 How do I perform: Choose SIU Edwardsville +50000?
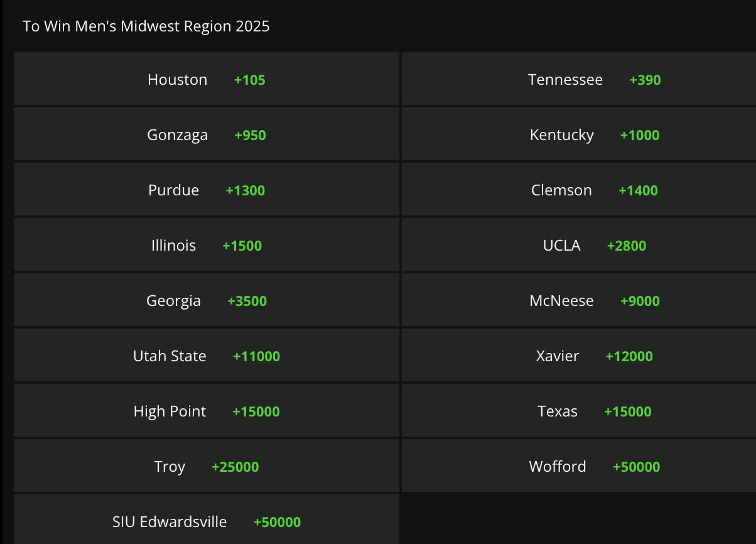click(207, 522)
